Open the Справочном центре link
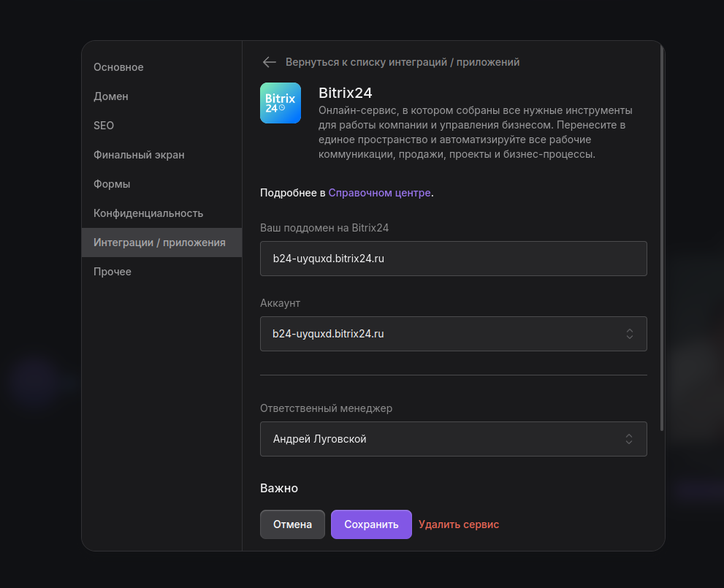Screen dimensions: 724x588 pyautogui.click(x=379, y=193)
